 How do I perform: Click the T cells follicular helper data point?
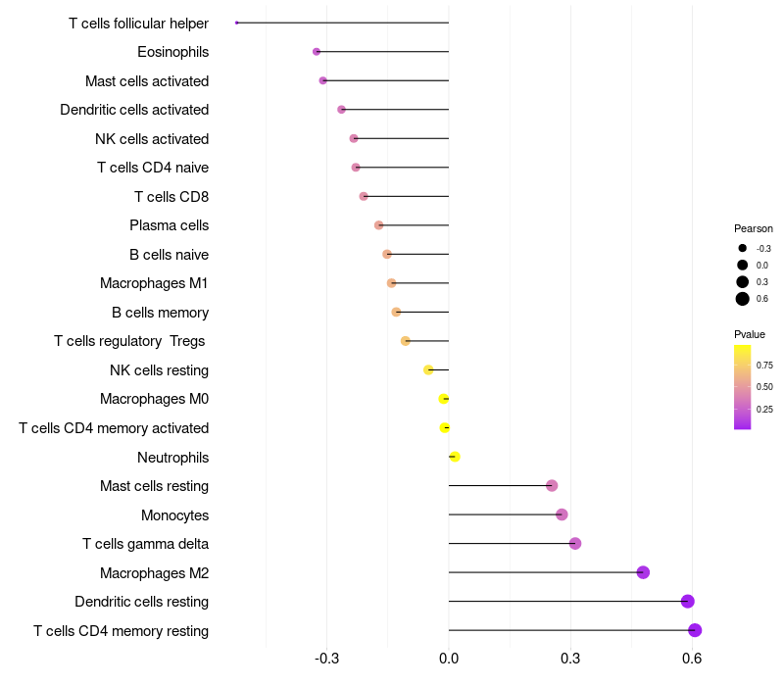237,23
